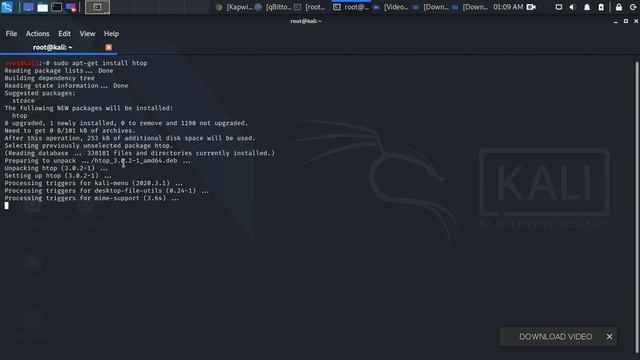Open the Help menu
The height and width of the screenshot is (360, 640).
click(x=111, y=33)
